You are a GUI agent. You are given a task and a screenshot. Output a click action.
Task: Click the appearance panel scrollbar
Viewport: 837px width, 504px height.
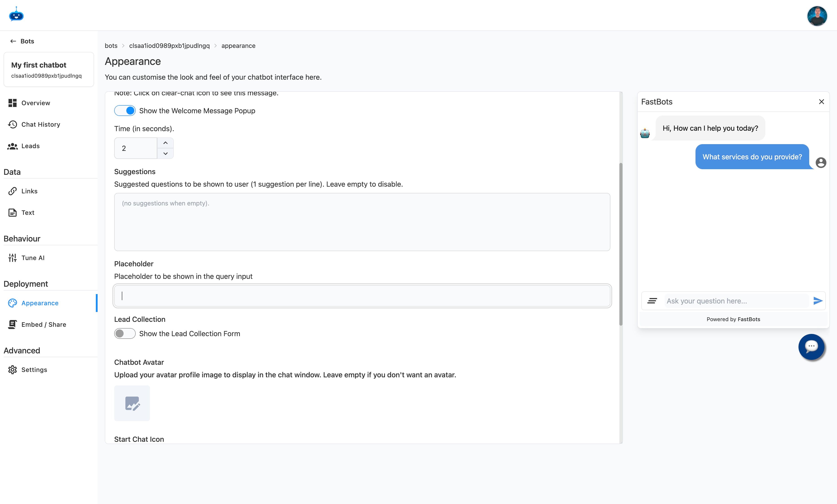[621, 244]
